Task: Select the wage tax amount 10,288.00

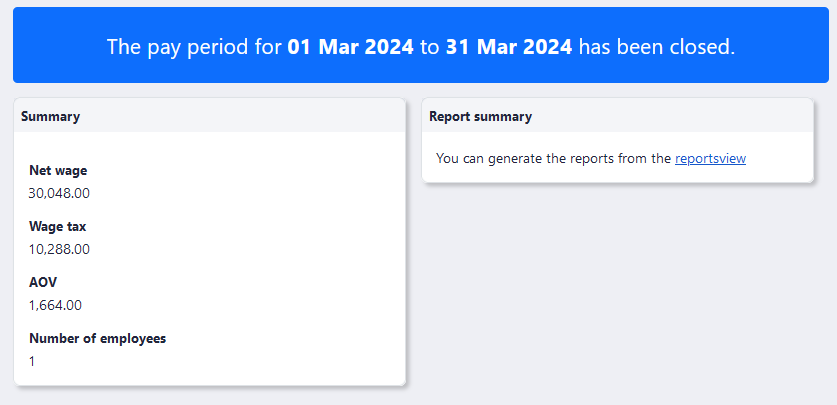Action: [x=59, y=249]
